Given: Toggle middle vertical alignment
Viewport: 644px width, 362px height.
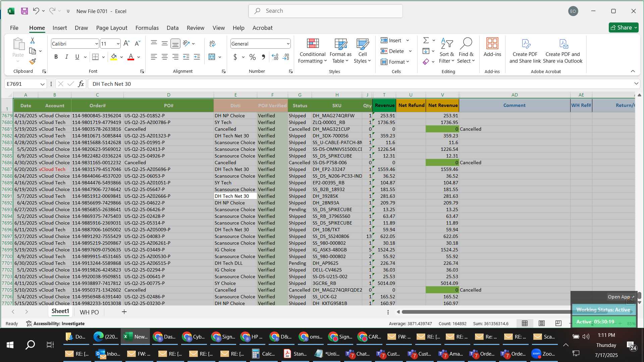Looking at the screenshot, I should [165, 44].
